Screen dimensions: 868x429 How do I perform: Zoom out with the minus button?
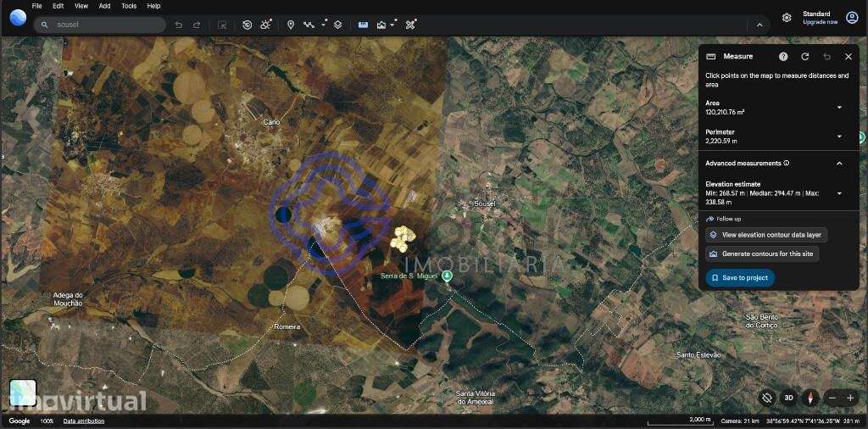tap(832, 398)
